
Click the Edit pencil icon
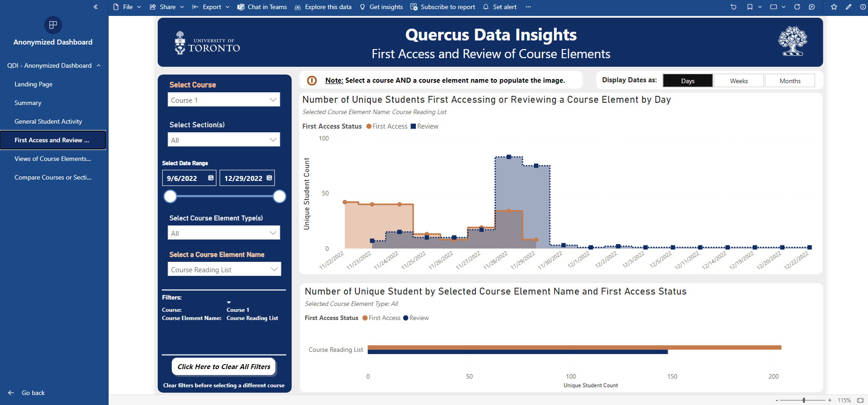click(848, 7)
